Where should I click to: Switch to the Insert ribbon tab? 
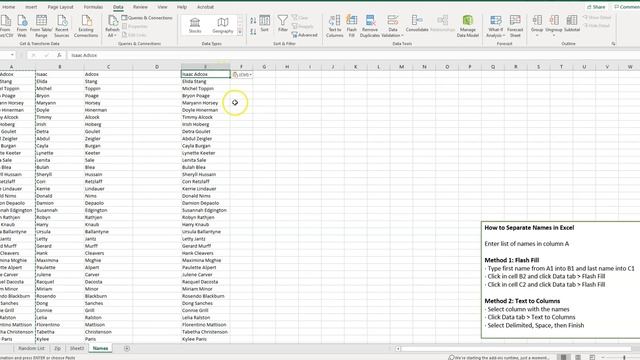tap(31, 7)
